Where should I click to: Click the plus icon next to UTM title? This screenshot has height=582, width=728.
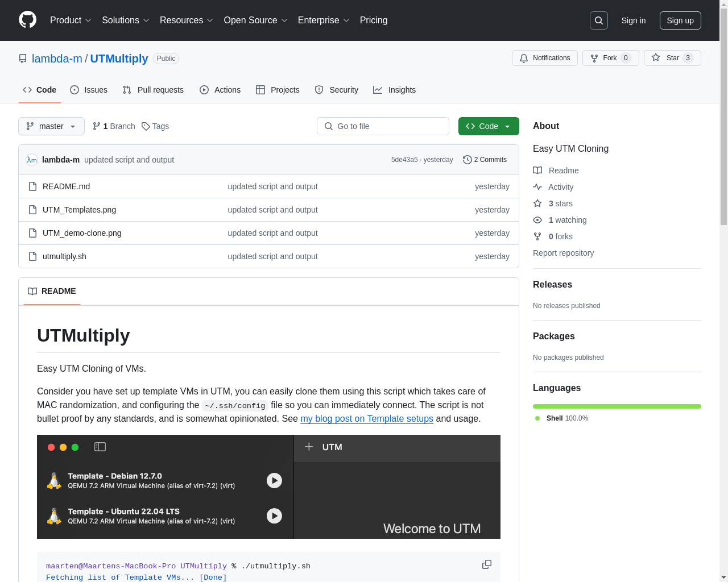click(309, 447)
